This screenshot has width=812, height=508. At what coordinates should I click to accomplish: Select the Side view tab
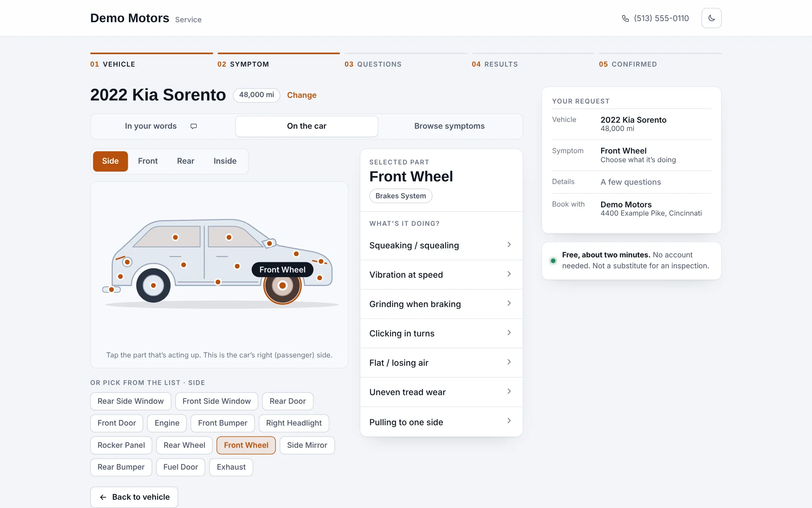(111, 161)
